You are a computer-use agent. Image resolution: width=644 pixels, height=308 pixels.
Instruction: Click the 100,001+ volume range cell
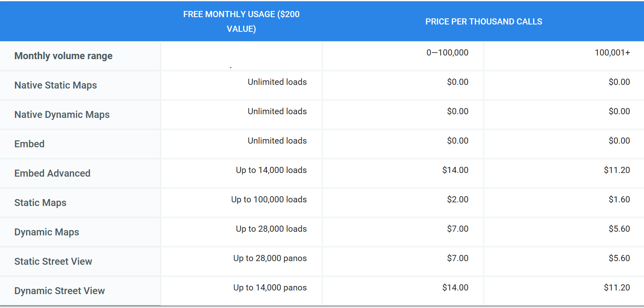612,53
